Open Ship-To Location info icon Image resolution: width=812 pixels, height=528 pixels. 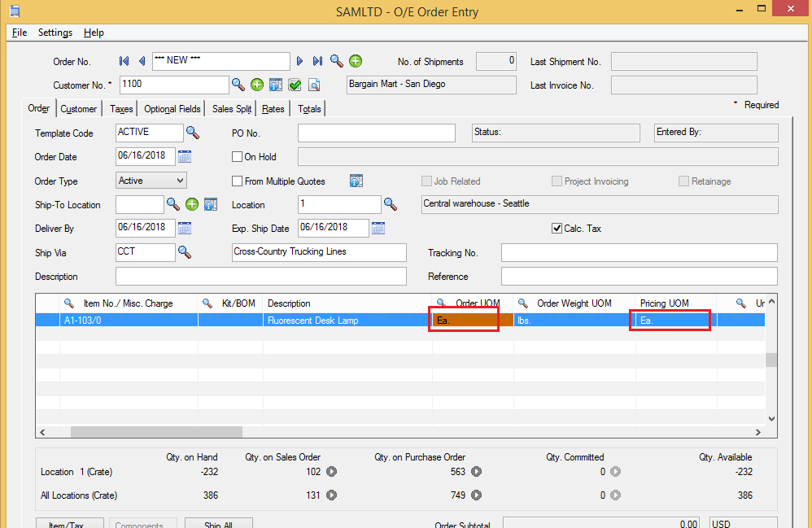[x=210, y=204]
